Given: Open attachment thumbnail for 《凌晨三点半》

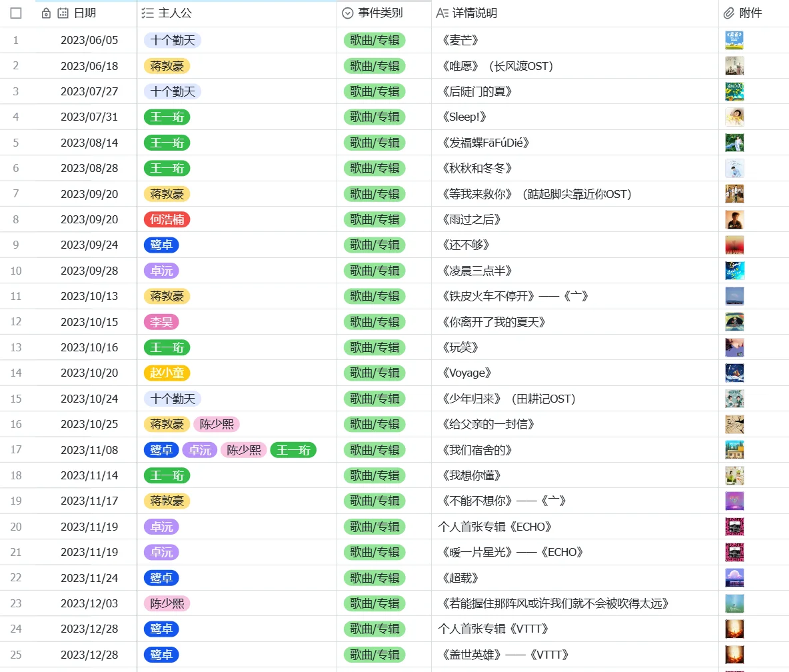Looking at the screenshot, I should [734, 270].
